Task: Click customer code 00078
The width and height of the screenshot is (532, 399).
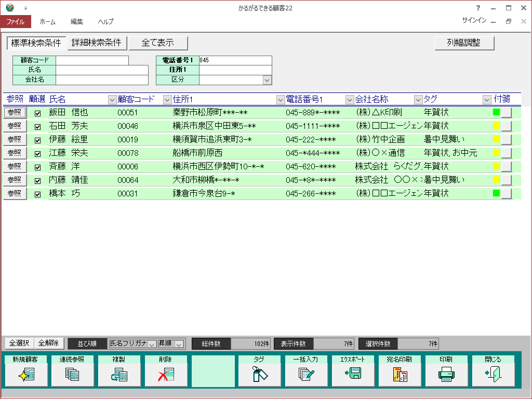Action: 128,153
